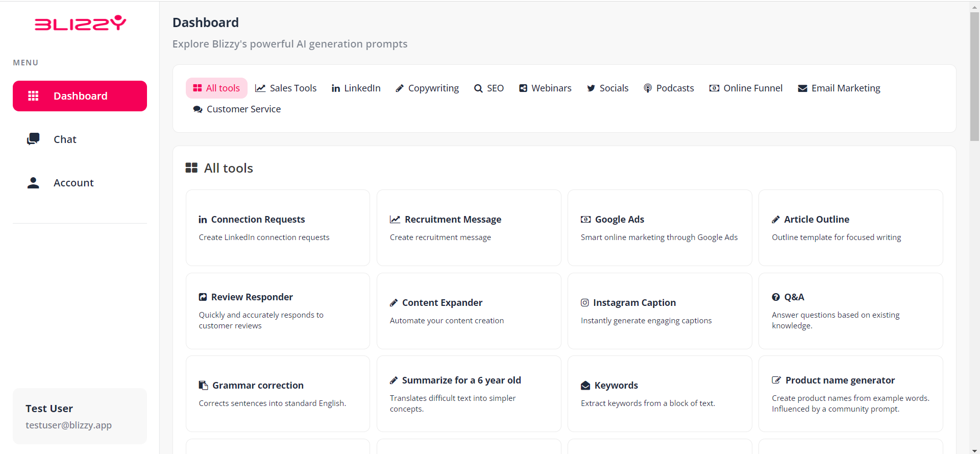Click the Email Marketing envelope icon
The width and height of the screenshot is (980, 454).
click(802, 88)
